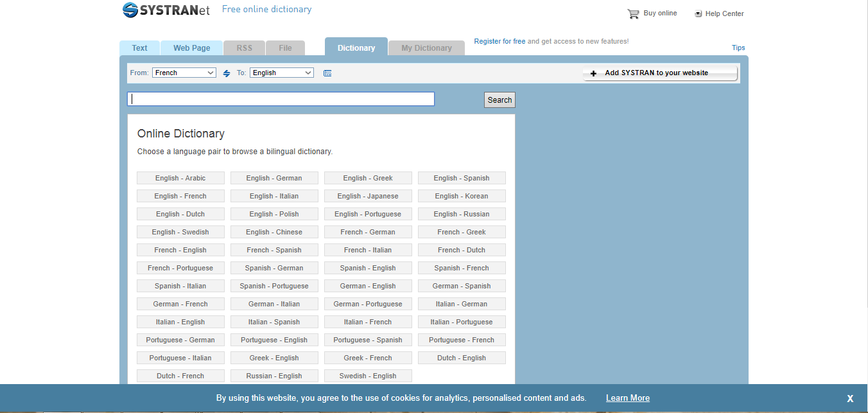Close the cookie notice banner
This screenshot has height=413, width=868.
[x=849, y=398]
